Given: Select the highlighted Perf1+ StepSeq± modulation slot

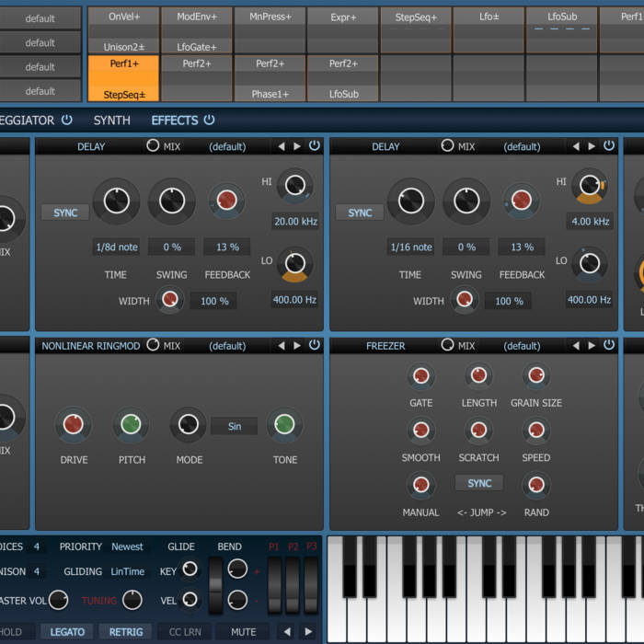Looking at the screenshot, I should tap(122, 78).
